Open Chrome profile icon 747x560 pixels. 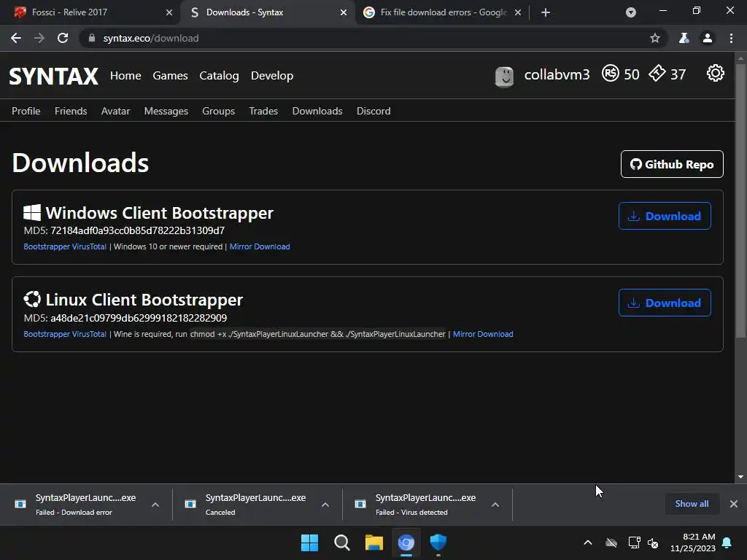pyautogui.click(x=708, y=38)
